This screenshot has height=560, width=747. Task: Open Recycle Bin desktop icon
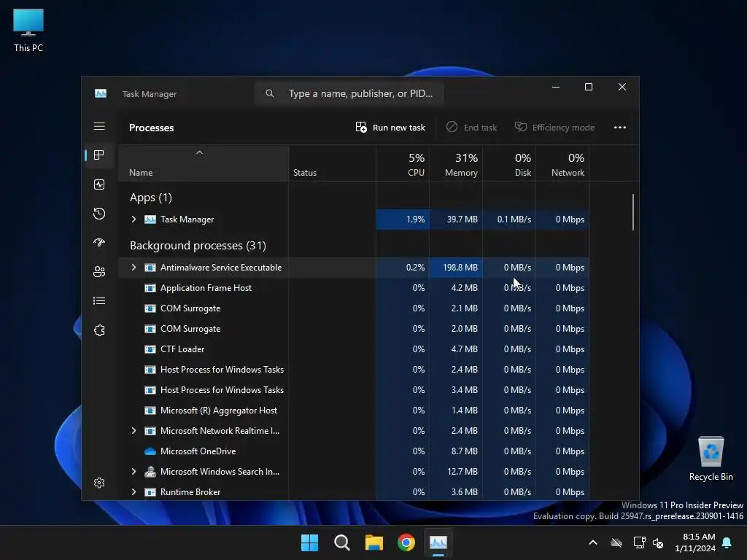pyautogui.click(x=711, y=459)
